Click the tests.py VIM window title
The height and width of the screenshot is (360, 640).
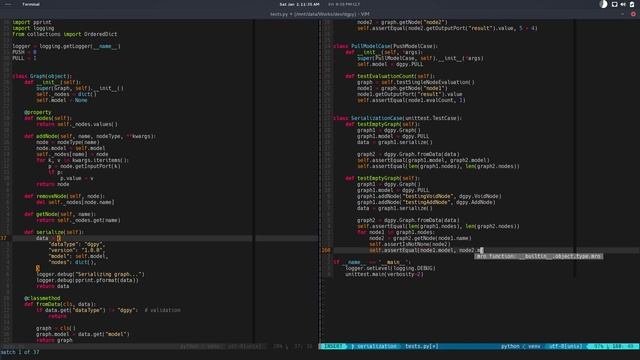tap(320, 14)
